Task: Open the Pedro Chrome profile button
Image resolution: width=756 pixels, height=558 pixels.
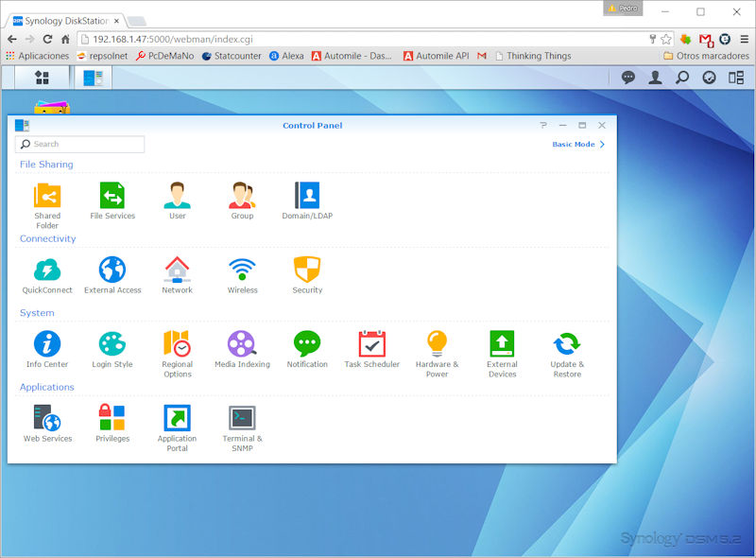Action: tap(623, 9)
